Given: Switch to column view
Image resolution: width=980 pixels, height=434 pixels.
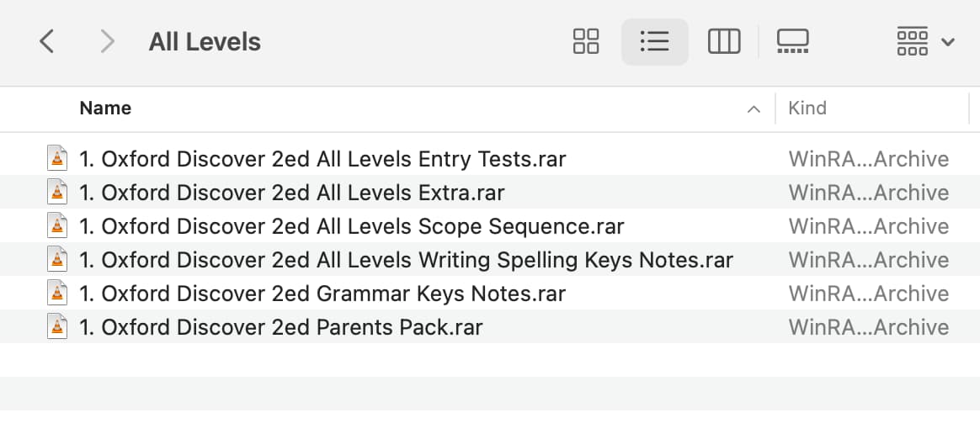Looking at the screenshot, I should point(724,42).
